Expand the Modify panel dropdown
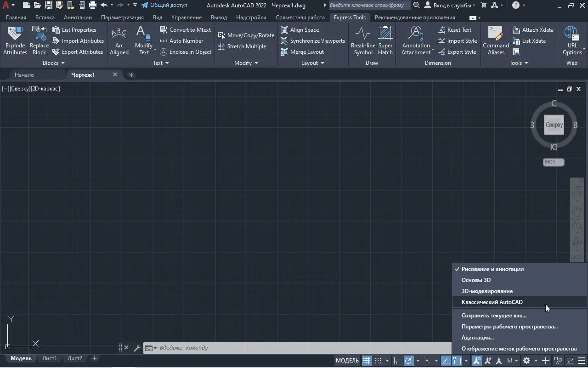 point(246,63)
